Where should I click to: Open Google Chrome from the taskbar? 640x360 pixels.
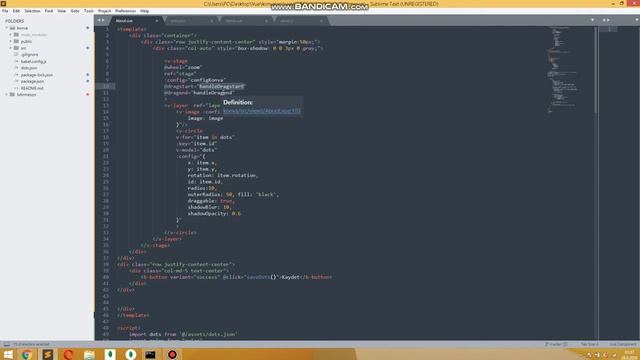[x=27, y=354]
